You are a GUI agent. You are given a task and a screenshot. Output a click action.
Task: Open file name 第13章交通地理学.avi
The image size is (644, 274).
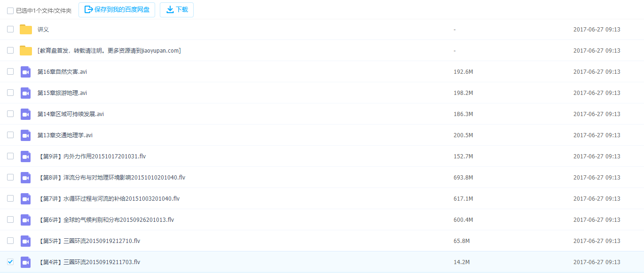[65, 135]
